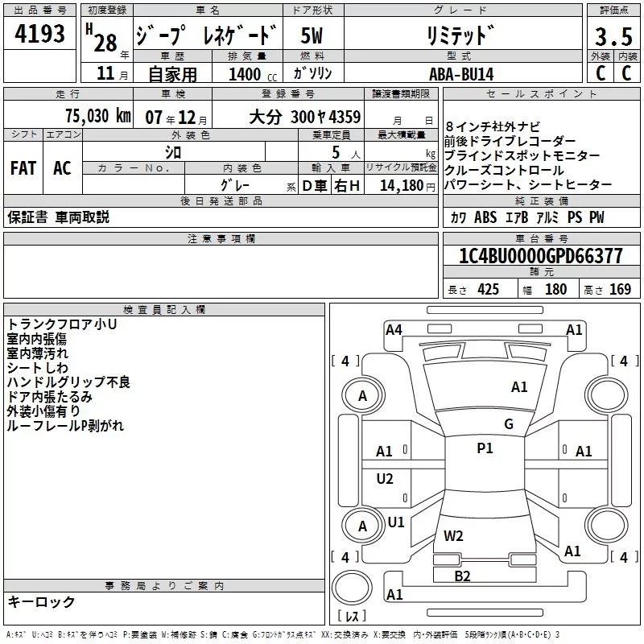Select the セールスポイント section header
644x644 pixels.
[x=542, y=94]
